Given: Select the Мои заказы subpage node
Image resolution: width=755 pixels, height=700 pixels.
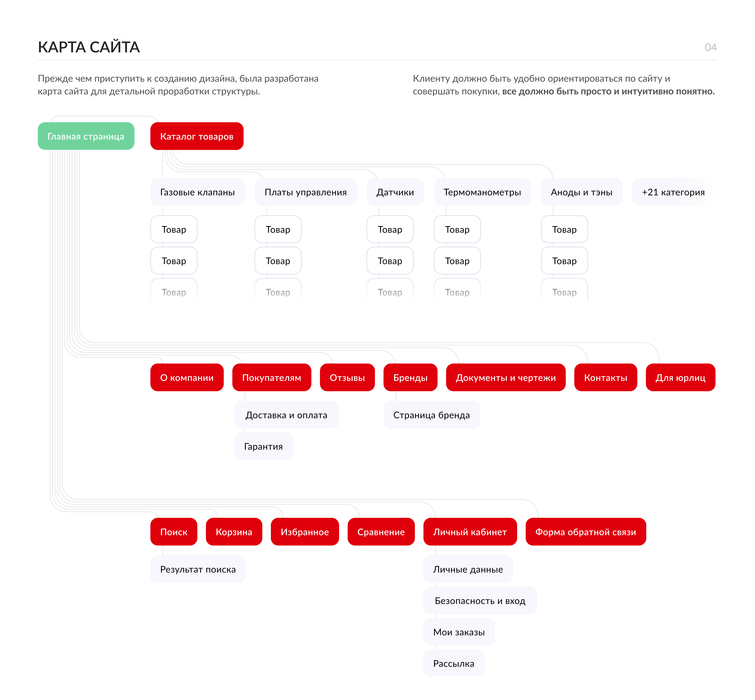Looking at the screenshot, I should coord(458,632).
